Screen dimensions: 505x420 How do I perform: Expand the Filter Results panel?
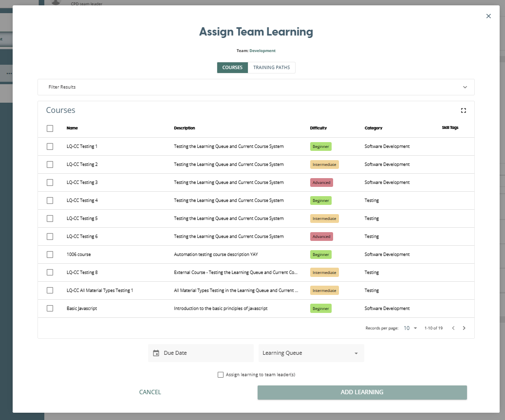[256, 87]
